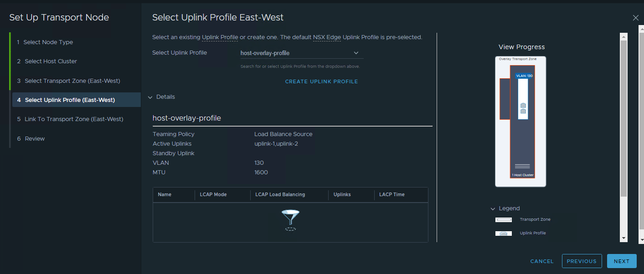Click the empty-table funnel icon
This screenshot has width=644, height=274.
[x=290, y=220]
